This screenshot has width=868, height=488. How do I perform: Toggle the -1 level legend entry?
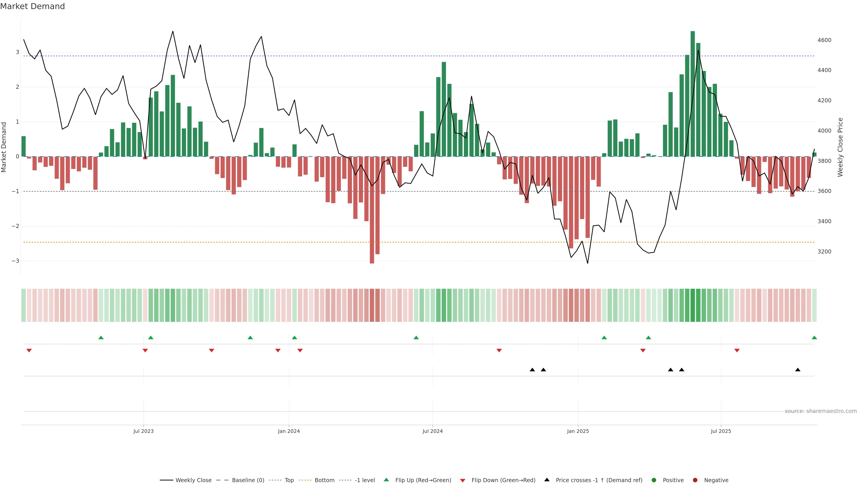pos(365,480)
